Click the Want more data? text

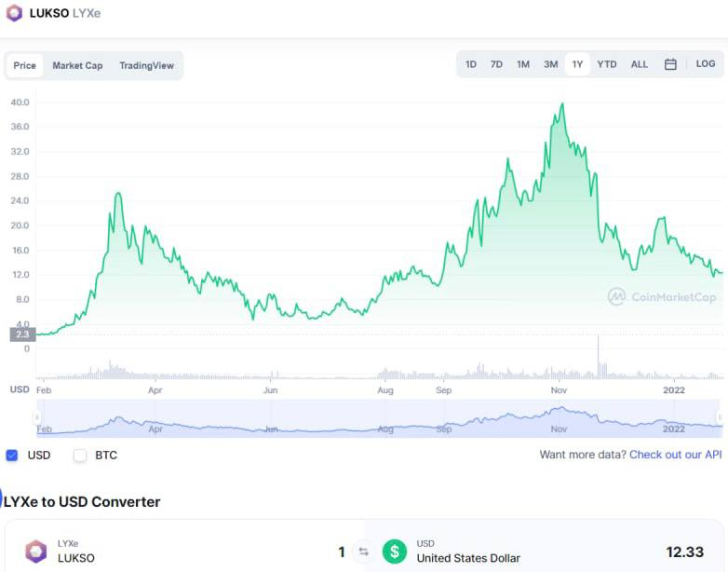583,455
